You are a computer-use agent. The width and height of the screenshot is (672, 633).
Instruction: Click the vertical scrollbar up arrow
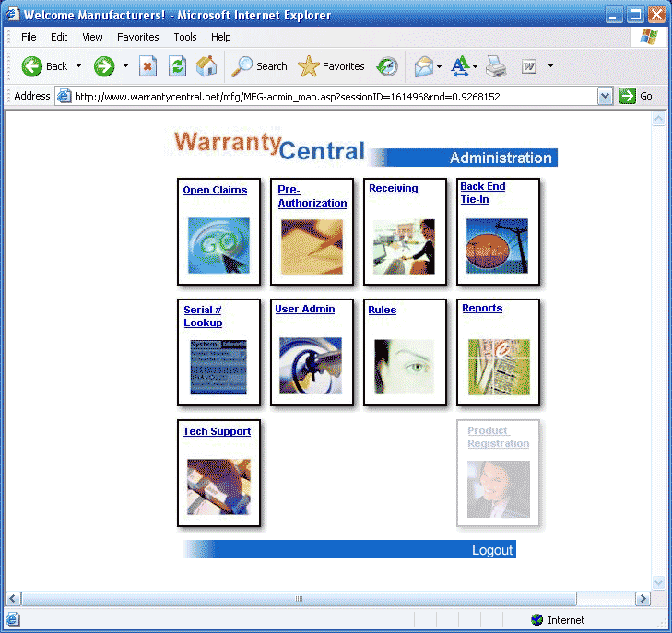(658, 119)
